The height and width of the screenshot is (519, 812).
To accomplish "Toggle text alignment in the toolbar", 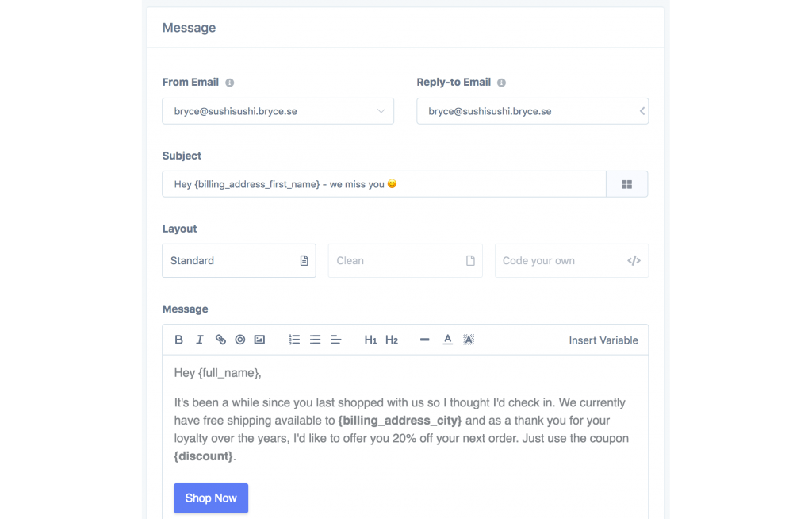I will click(x=335, y=339).
